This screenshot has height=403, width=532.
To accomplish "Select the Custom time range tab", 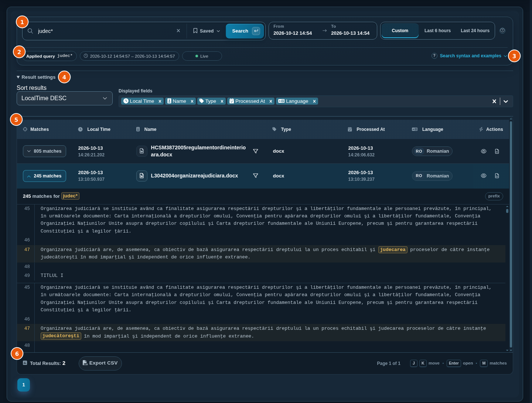I will coord(400,31).
